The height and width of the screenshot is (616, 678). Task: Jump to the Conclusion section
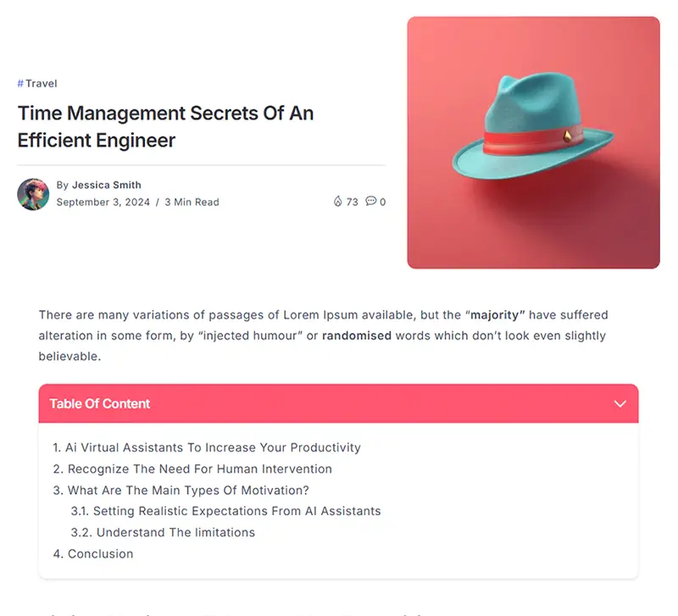pyautogui.click(x=93, y=554)
